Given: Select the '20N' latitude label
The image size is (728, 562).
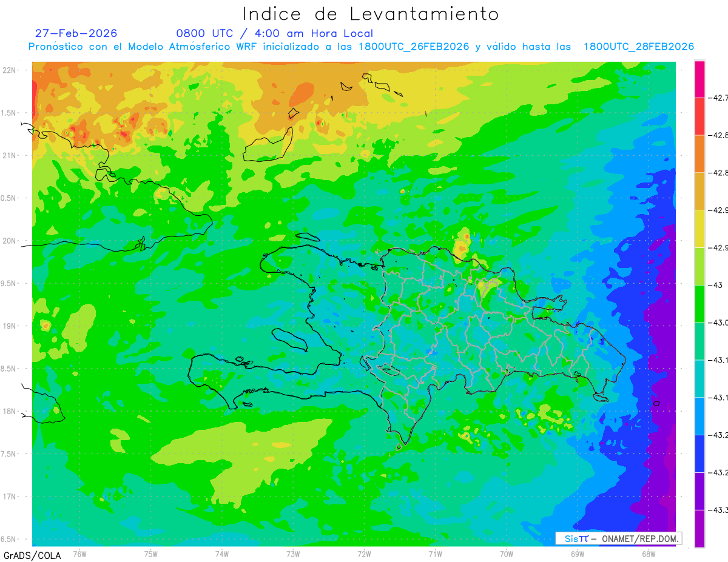Looking at the screenshot, I should [10, 241].
